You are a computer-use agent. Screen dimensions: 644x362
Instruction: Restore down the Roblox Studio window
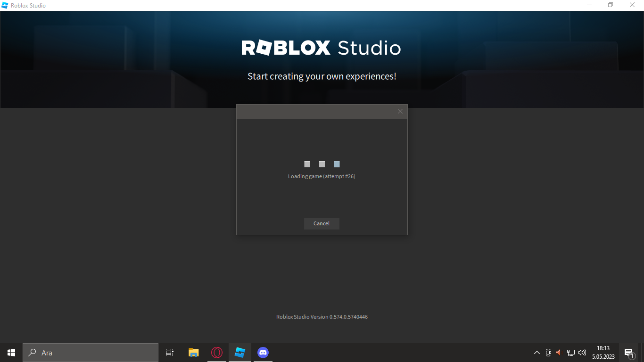pyautogui.click(x=611, y=5)
